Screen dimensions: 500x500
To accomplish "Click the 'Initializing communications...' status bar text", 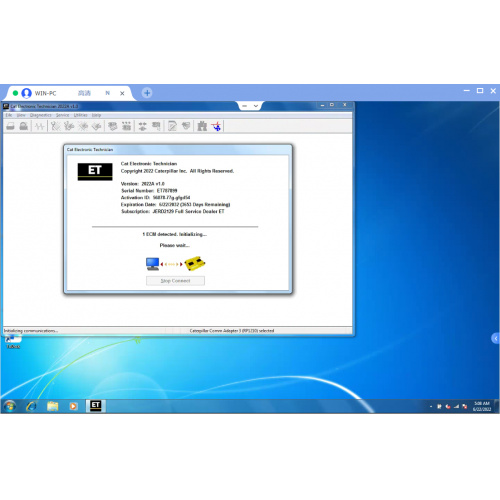I will (x=31, y=331).
